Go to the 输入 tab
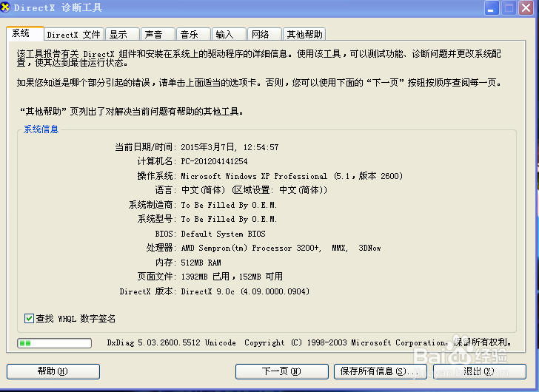The height and width of the screenshot is (392, 539). [229, 34]
